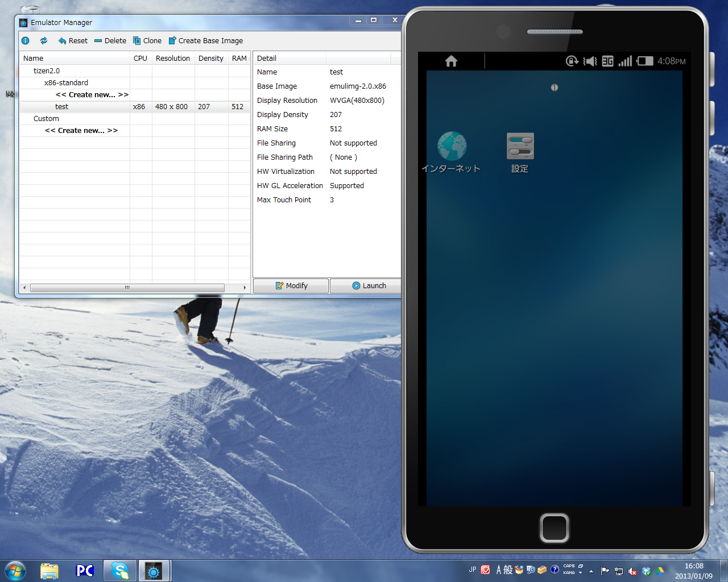Open the Windows Start menu
Viewport: 728px width, 582px height.
click(x=15, y=571)
